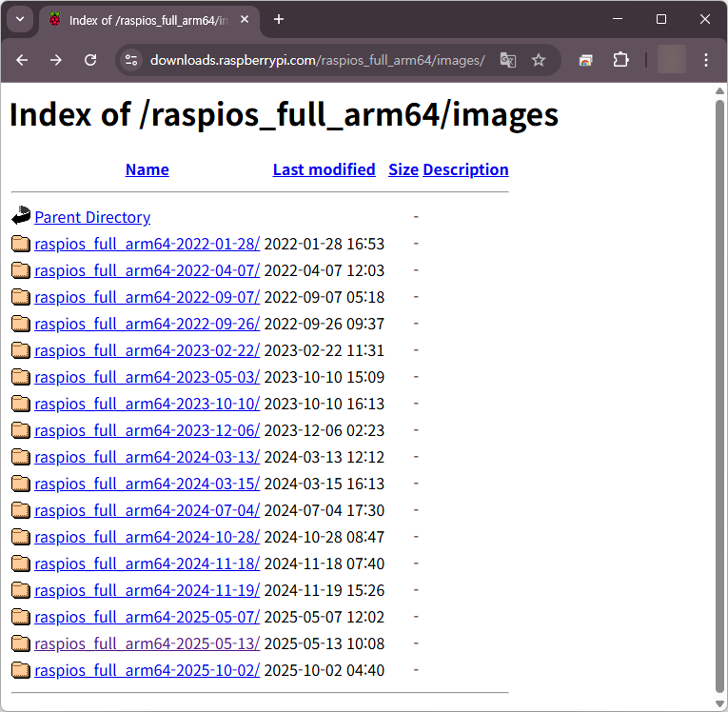Reload the current page
Image resolution: width=728 pixels, height=712 pixels.
click(90, 60)
